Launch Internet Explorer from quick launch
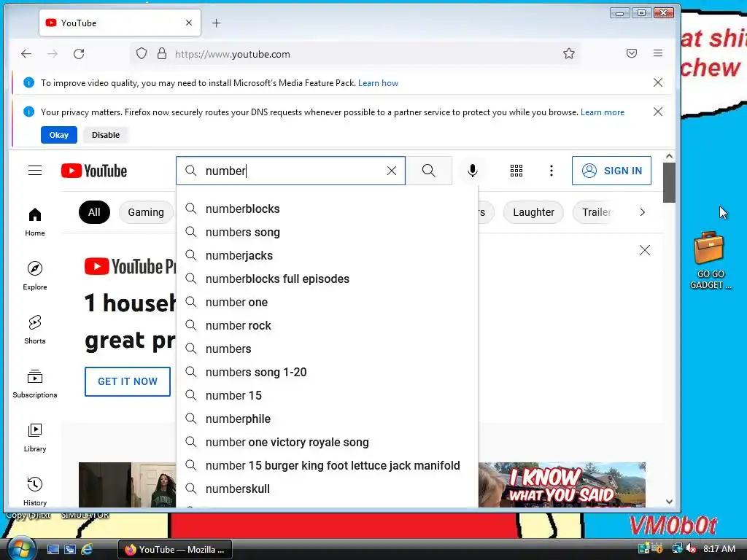The image size is (747, 560). pos(87,549)
